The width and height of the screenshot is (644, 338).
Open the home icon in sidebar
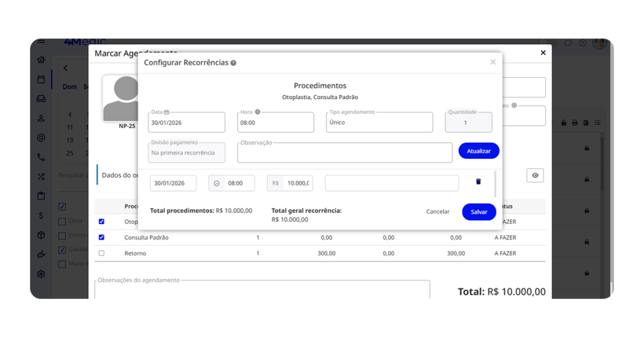[41, 60]
